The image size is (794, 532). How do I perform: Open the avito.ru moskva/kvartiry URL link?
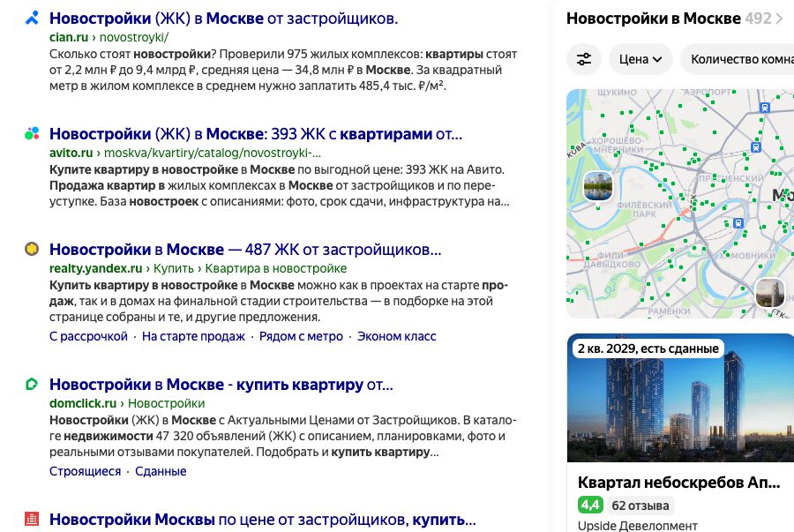click(185, 153)
